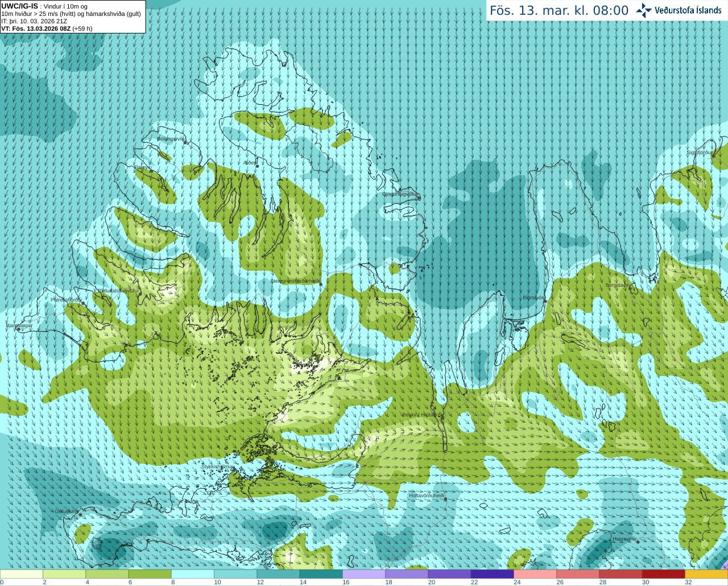Click the IT initial time line
The image size is (728, 586).
[34, 21]
